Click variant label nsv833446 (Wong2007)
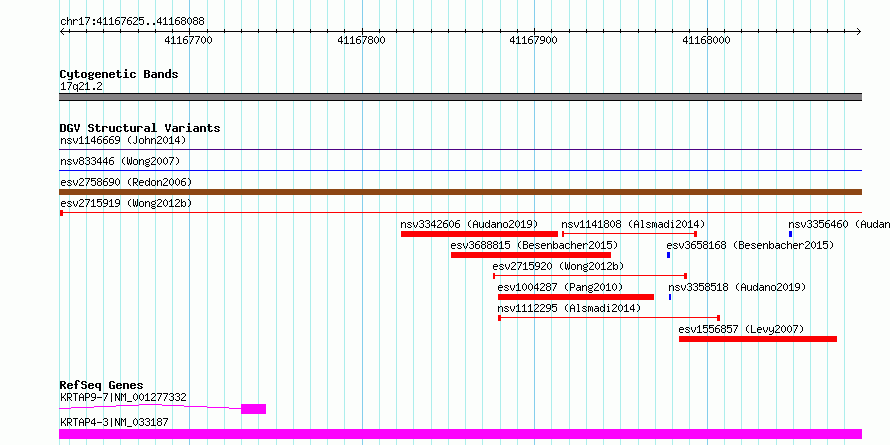The image size is (890, 445). click(x=120, y=161)
